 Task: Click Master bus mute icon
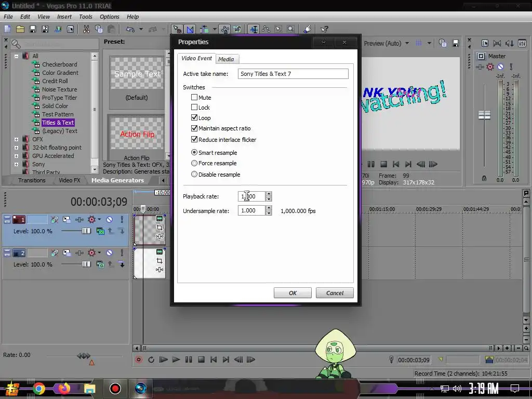pos(500,67)
